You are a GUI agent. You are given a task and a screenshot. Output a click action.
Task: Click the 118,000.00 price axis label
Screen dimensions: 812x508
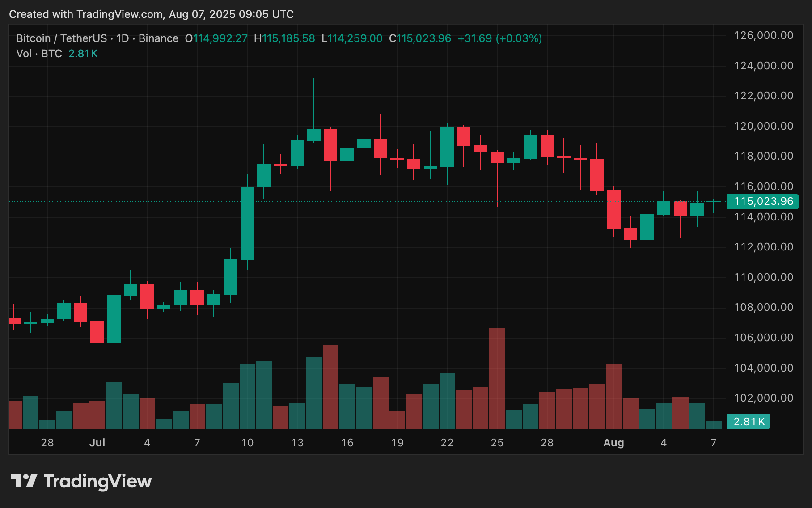[x=764, y=156]
